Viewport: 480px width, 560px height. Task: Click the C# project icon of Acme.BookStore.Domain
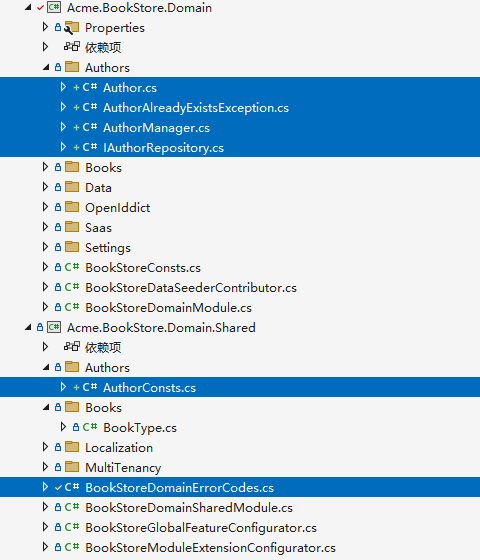[54, 8]
